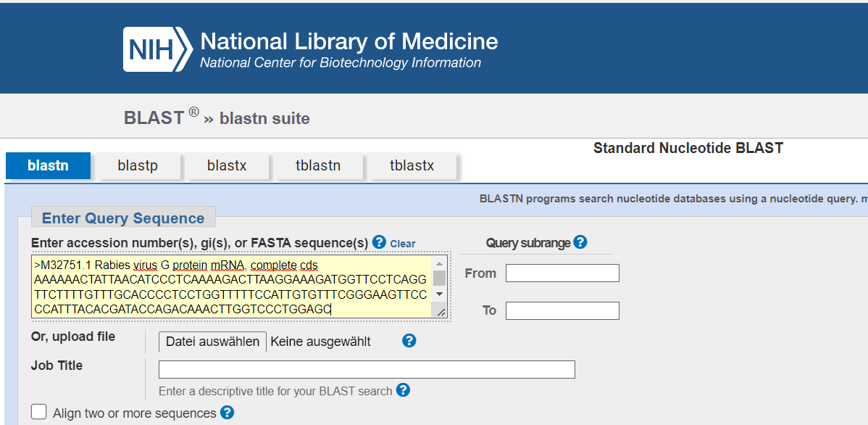868x425 pixels.
Task: Select the tblastx program tab
Action: (x=412, y=165)
